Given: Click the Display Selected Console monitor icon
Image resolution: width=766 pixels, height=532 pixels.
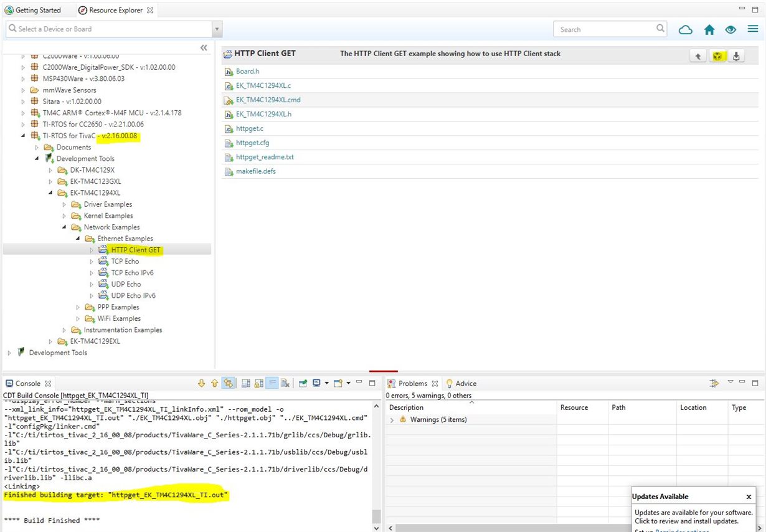Looking at the screenshot, I should pos(316,383).
